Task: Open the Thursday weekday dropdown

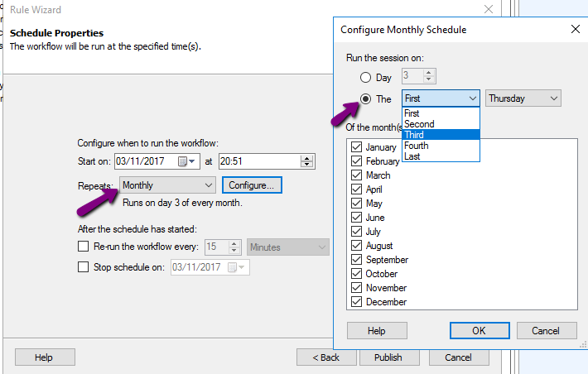Action: pyautogui.click(x=523, y=98)
